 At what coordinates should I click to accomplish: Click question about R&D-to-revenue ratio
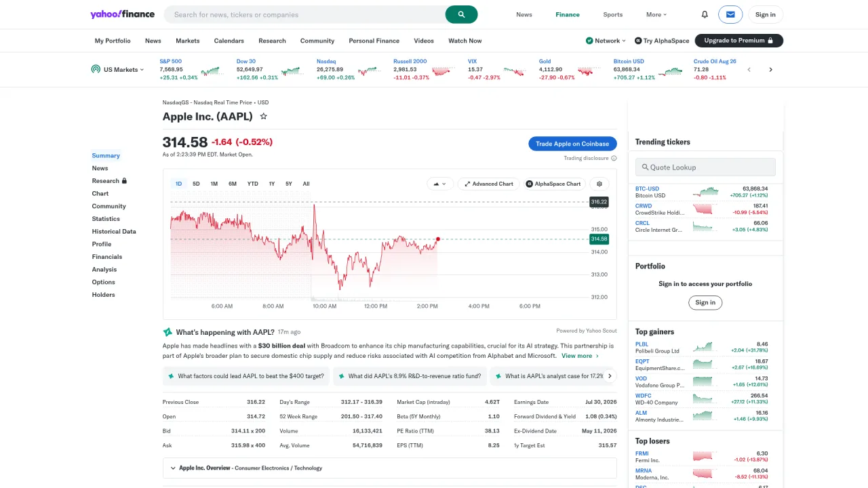tap(410, 376)
